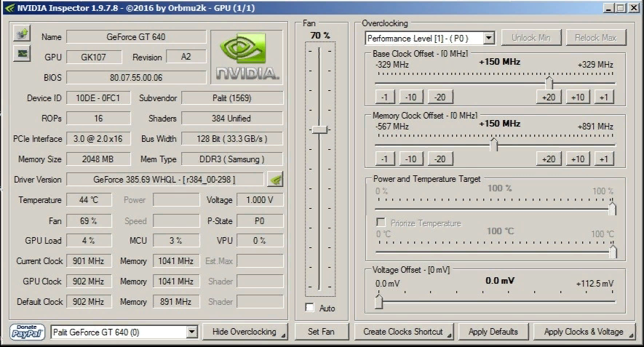The height and width of the screenshot is (347, 644).
Task: Click the Temperature value 44 °C
Action: (x=89, y=200)
